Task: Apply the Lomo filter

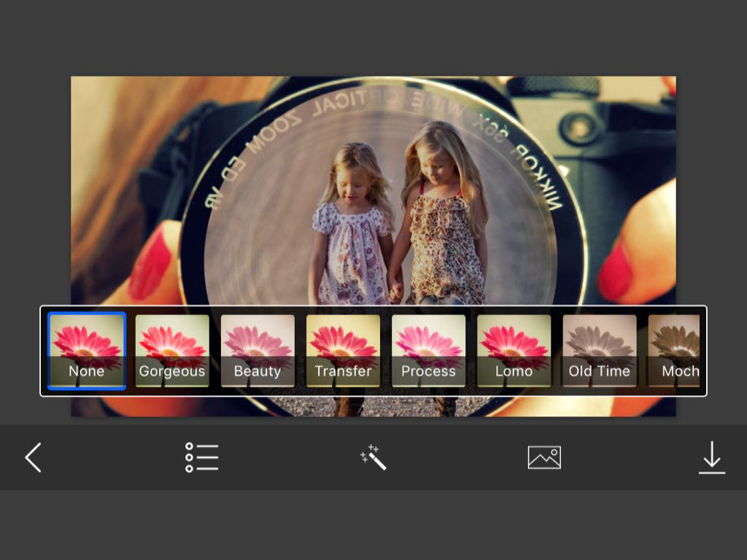Action: (514, 351)
